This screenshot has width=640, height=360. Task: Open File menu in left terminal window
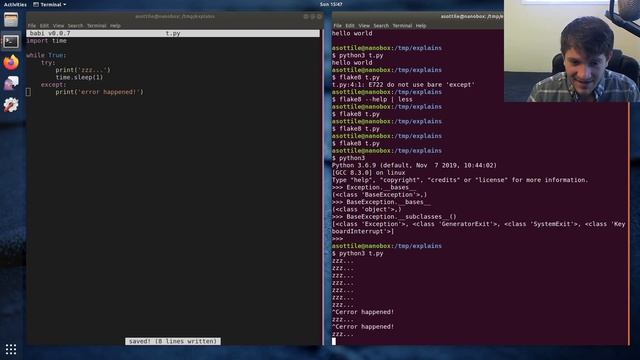(x=32, y=26)
